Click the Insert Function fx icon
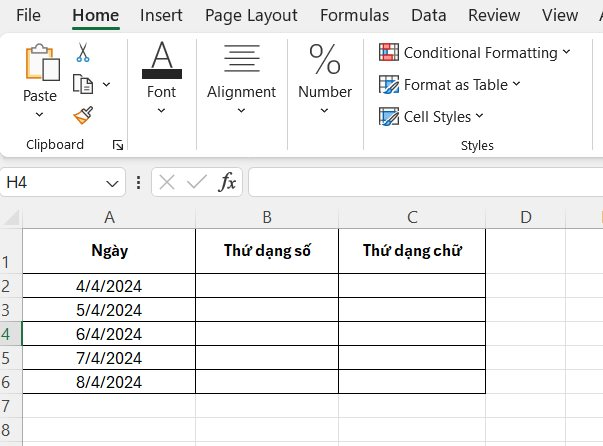Screen dimensions: 603x446 tap(227, 182)
